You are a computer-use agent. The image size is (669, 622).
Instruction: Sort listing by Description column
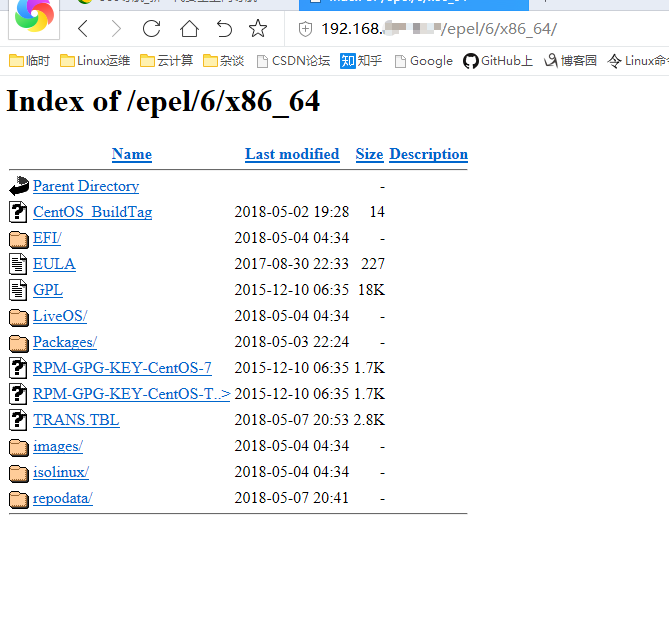click(x=428, y=154)
